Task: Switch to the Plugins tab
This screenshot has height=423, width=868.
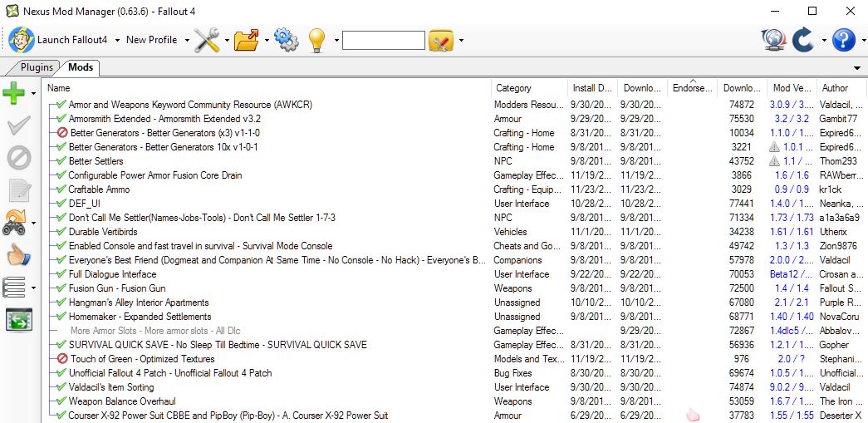Action: tap(37, 67)
